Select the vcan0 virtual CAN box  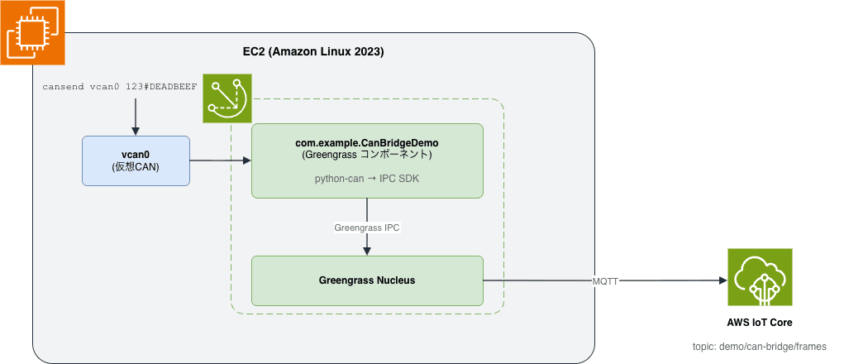(x=136, y=160)
